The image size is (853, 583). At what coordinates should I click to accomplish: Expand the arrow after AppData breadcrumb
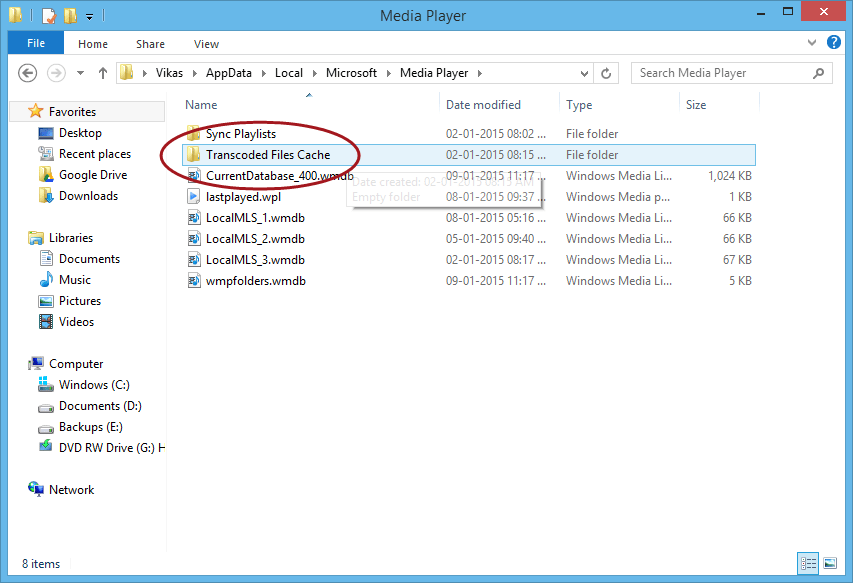(263, 73)
